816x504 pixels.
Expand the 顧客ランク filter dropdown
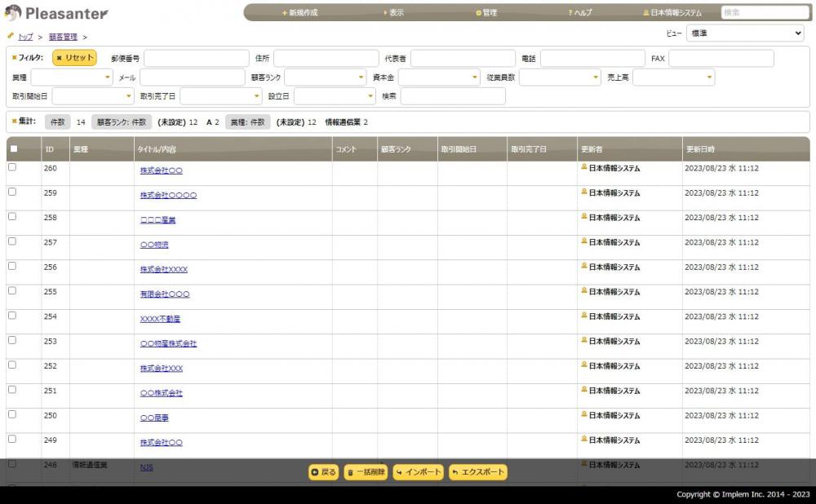point(326,77)
